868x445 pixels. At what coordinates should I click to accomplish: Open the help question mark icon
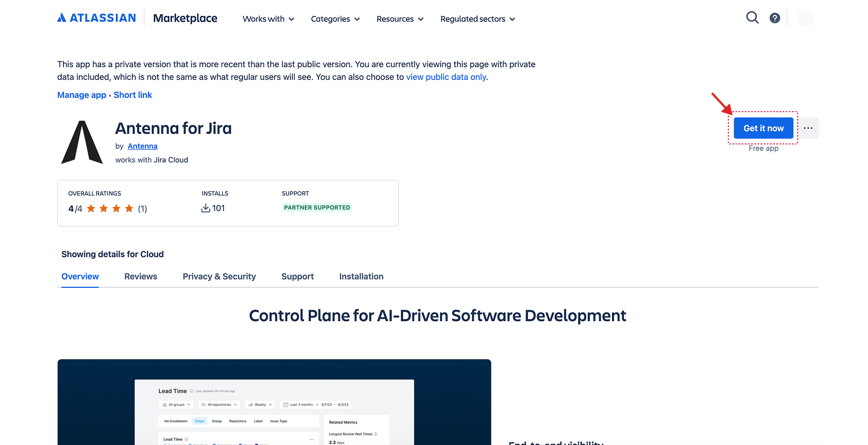775,18
